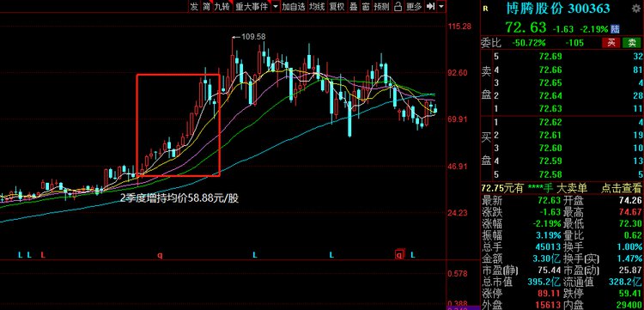The width and height of the screenshot is (644, 310).
Task: Click sell level 1 price 72.63
Action: (x=550, y=109)
